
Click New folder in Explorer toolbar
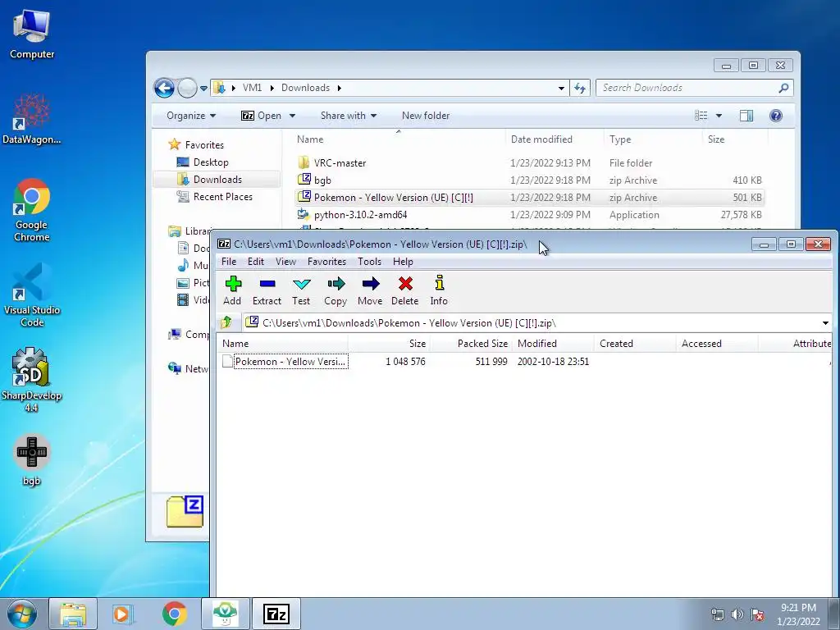(426, 116)
